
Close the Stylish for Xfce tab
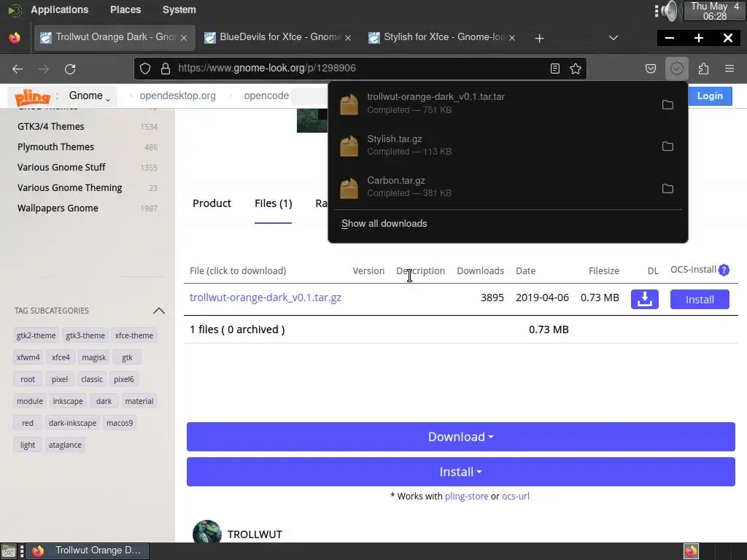[x=512, y=38]
